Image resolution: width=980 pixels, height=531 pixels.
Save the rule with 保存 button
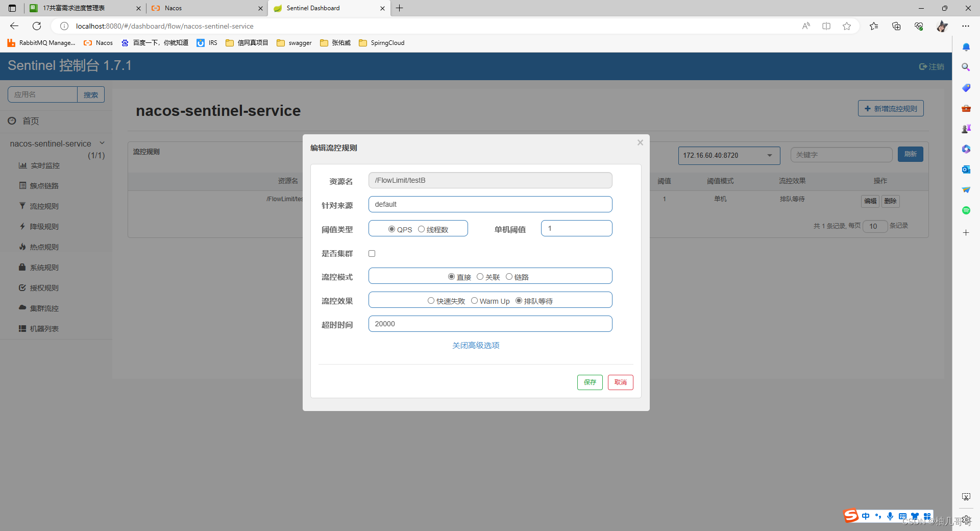click(590, 382)
